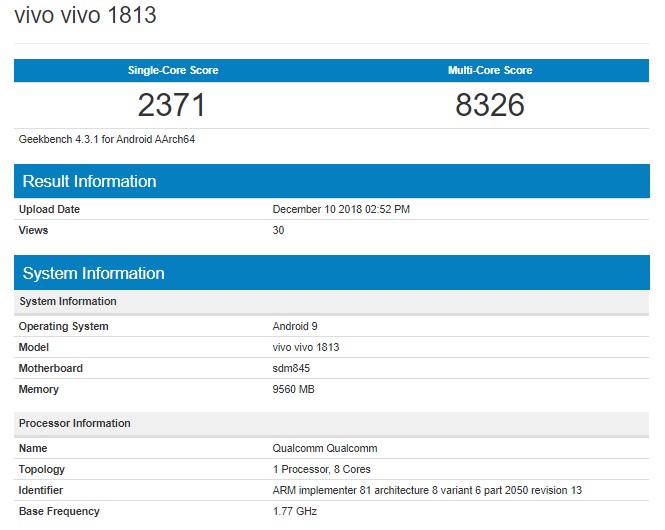Click the Views label
Screen dimensions: 665x530
pos(33,230)
